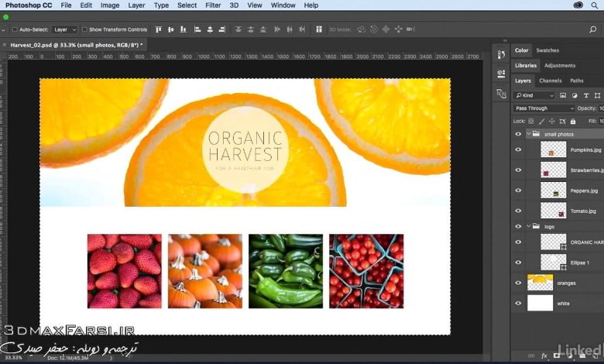Hide the oranges layer
This screenshot has width=604, height=364.
click(518, 283)
